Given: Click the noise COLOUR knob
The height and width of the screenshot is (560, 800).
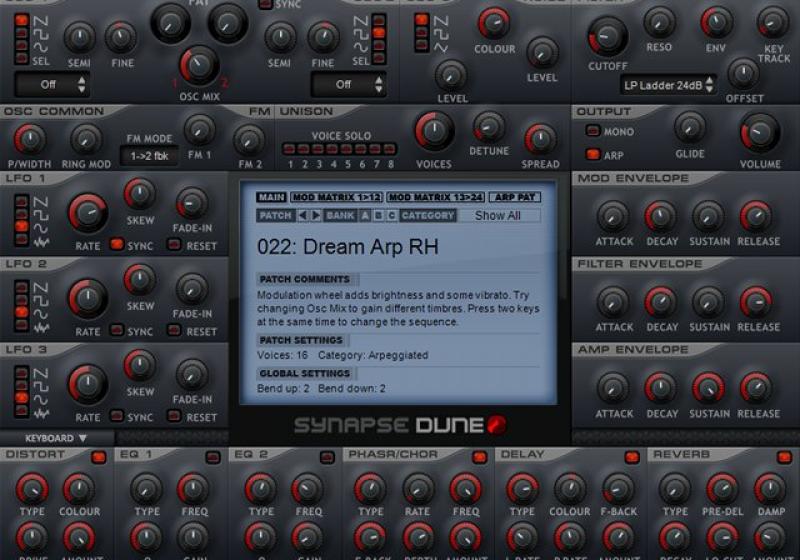Looking at the screenshot, I should (x=493, y=23).
